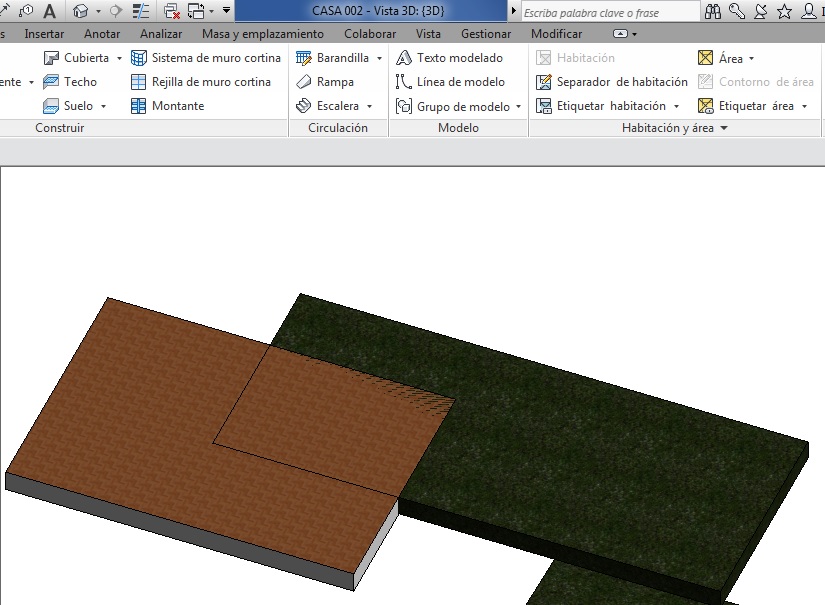Screen dimensions: 825x605
Task: Select the Cubierta (roof) tool icon
Action: pos(52,58)
